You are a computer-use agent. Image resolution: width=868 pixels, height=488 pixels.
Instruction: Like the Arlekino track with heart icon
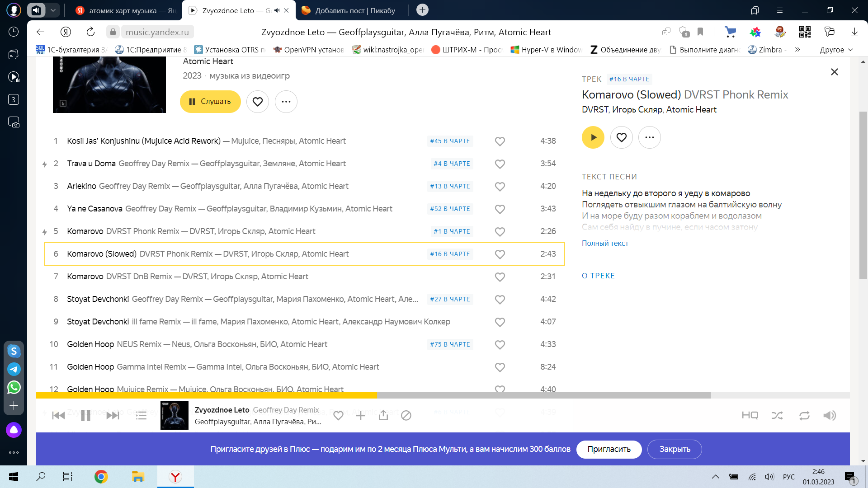[x=500, y=187]
